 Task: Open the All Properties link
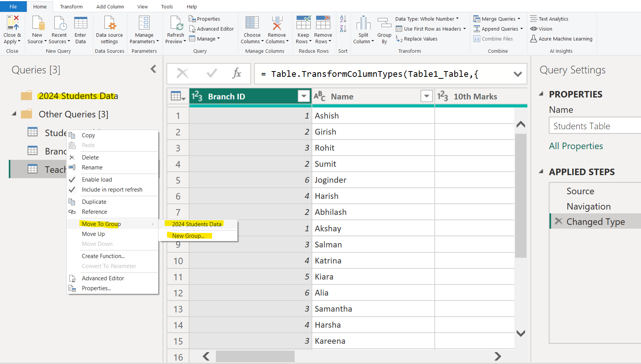pos(576,146)
